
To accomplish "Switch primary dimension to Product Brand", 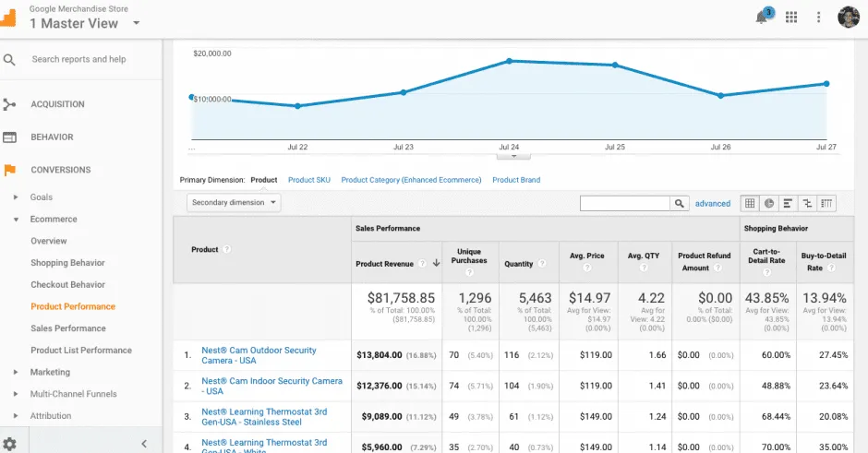I will [516, 180].
